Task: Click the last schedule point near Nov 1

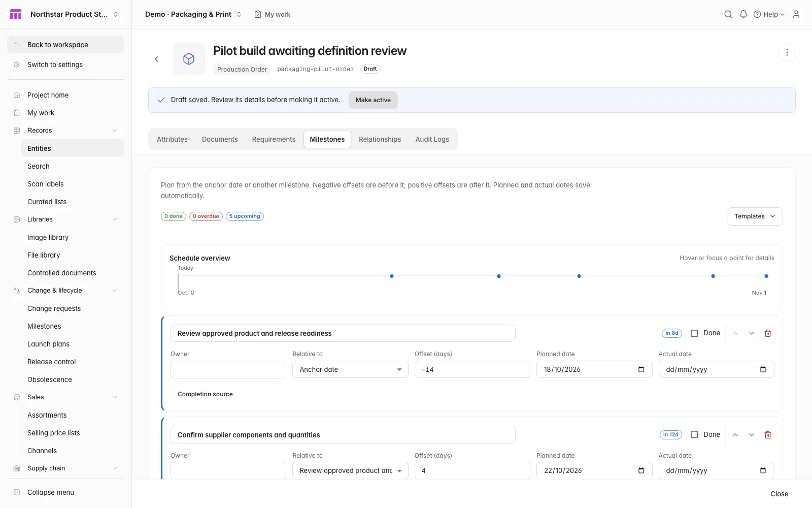Action: [x=766, y=276]
